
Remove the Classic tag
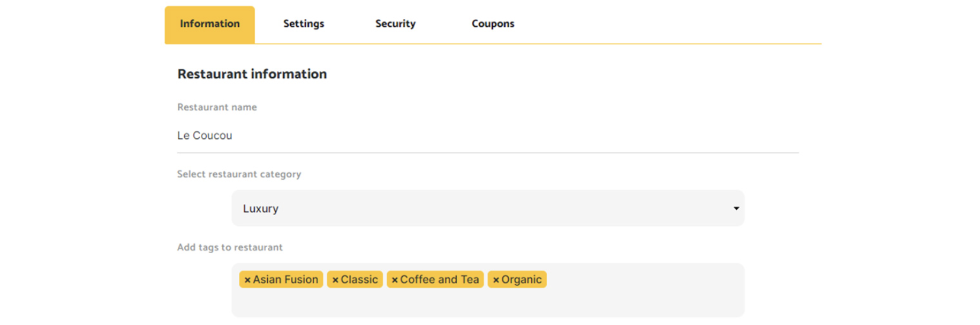pos(335,280)
